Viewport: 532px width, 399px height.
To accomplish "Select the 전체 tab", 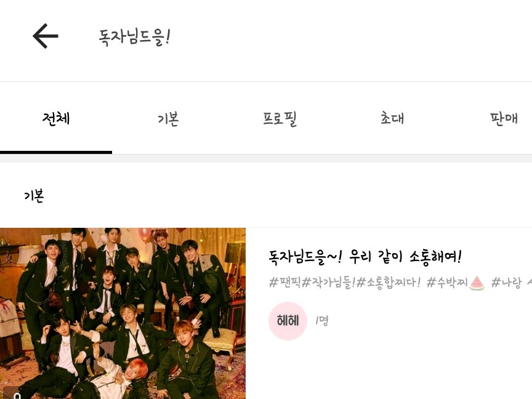I will pyautogui.click(x=56, y=118).
